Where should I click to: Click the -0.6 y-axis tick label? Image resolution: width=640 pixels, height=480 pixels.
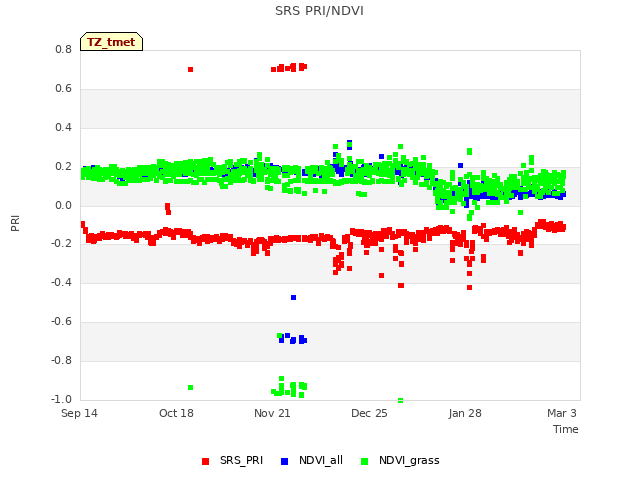pyautogui.click(x=61, y=322)
